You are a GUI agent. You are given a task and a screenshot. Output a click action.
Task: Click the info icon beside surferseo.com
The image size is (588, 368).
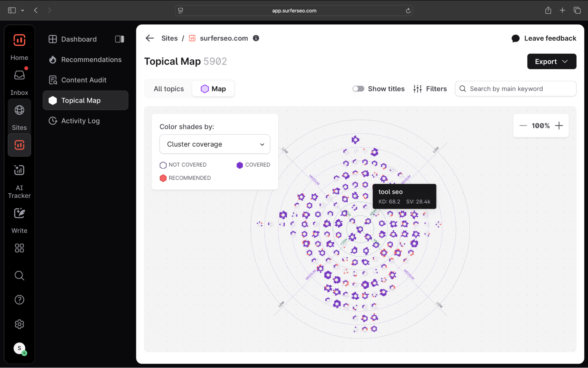point(256,38)
